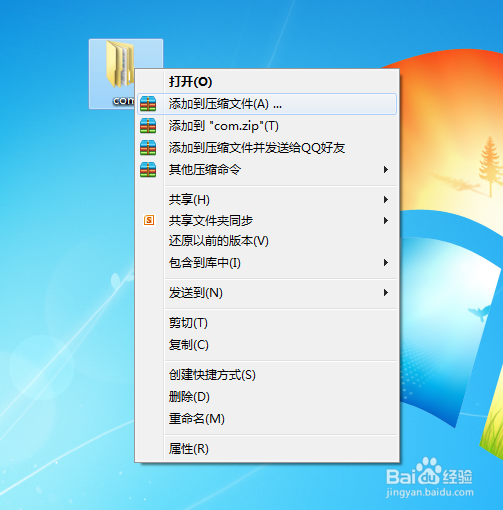Choose 添加到压缩文件并发送给QQ好友

pyautogui.click(x=267, y=148)
